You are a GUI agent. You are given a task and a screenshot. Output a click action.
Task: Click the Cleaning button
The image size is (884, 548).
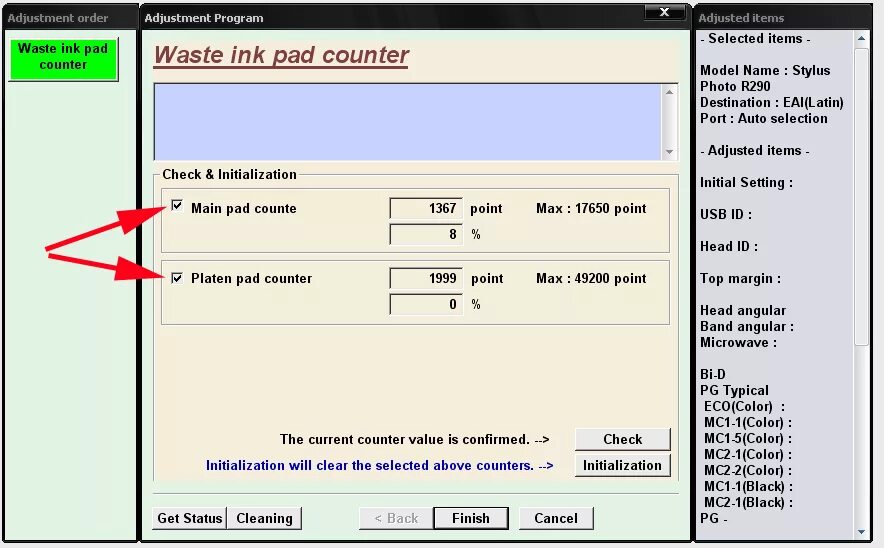[x=264, y=518]
